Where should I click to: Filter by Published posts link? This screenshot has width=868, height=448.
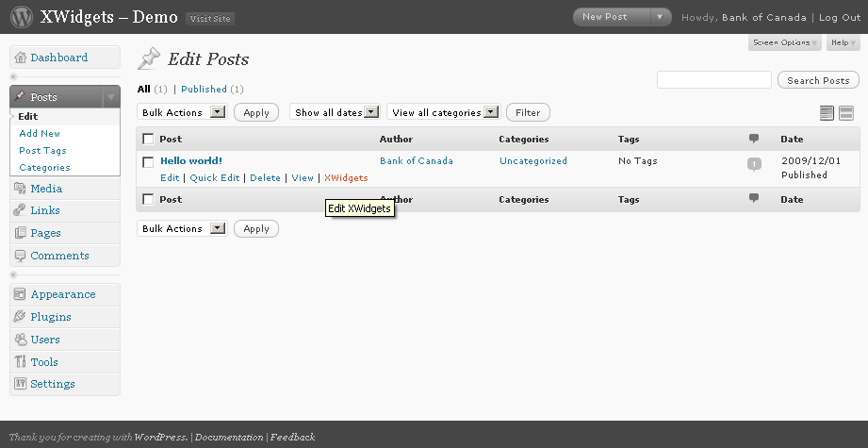(204, 90)
